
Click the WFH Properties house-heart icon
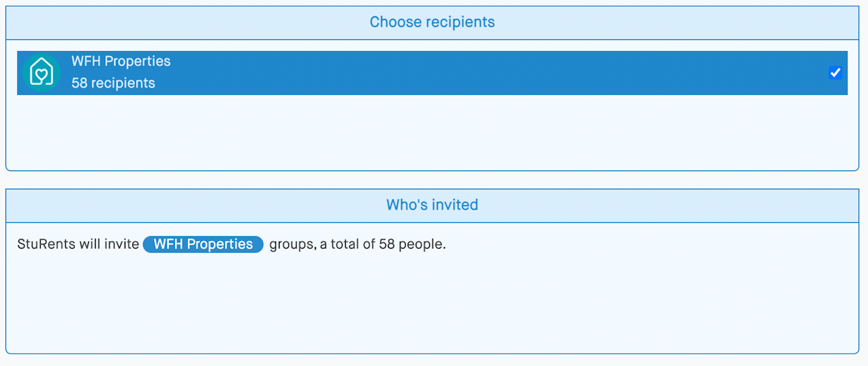[x=41, y=72]
